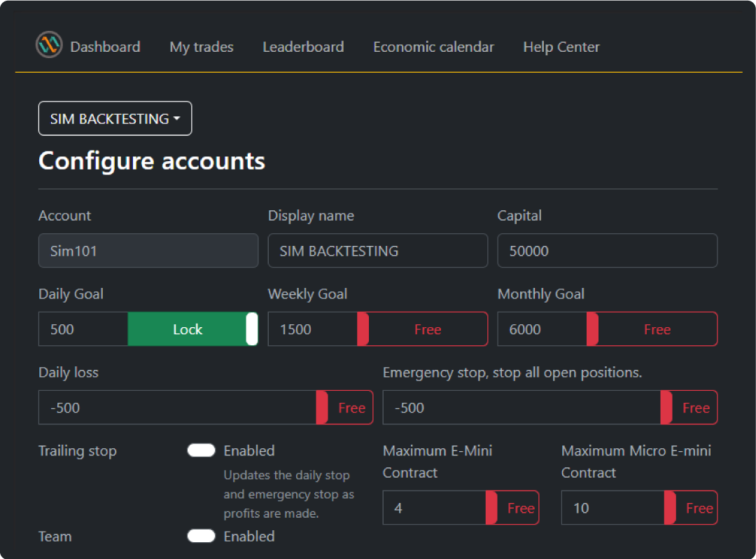756x559 pixels.
Task: Toggle the Weekly Goal Free switch
Action: (x=422, y=329)
